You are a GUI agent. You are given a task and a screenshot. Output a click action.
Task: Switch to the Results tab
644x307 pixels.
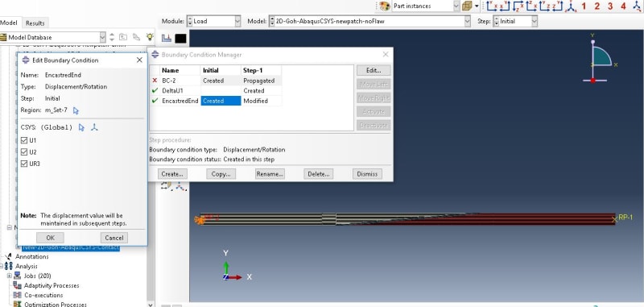(35, 23)
